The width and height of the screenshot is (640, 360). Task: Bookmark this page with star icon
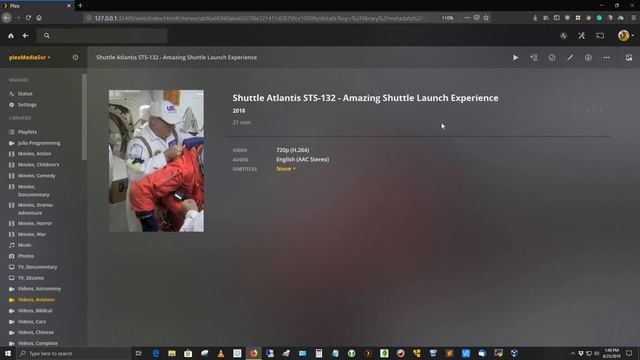tap(486, 18)
